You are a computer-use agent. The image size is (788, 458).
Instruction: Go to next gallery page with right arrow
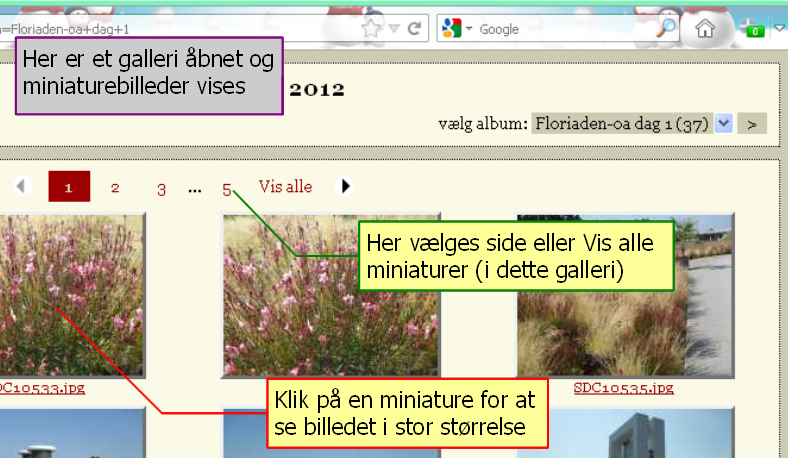[x=345, y=186]
